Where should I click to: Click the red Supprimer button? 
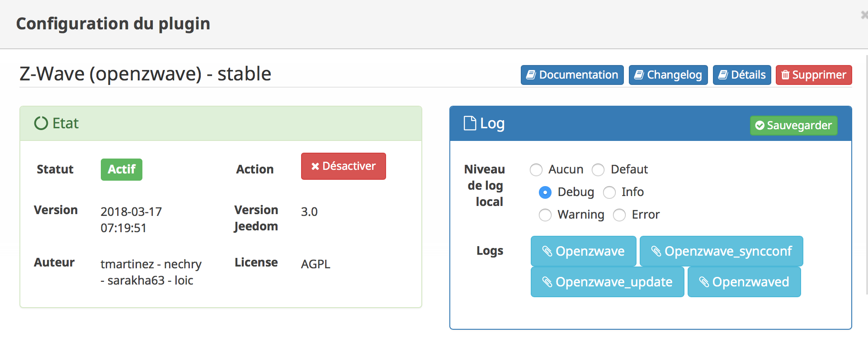tap(814, 75)
